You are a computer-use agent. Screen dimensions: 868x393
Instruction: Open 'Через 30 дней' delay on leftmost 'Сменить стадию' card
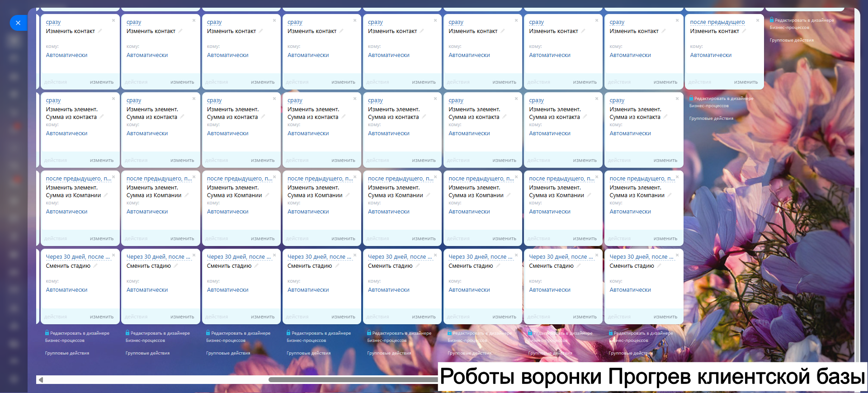click(x=78, y=257)
